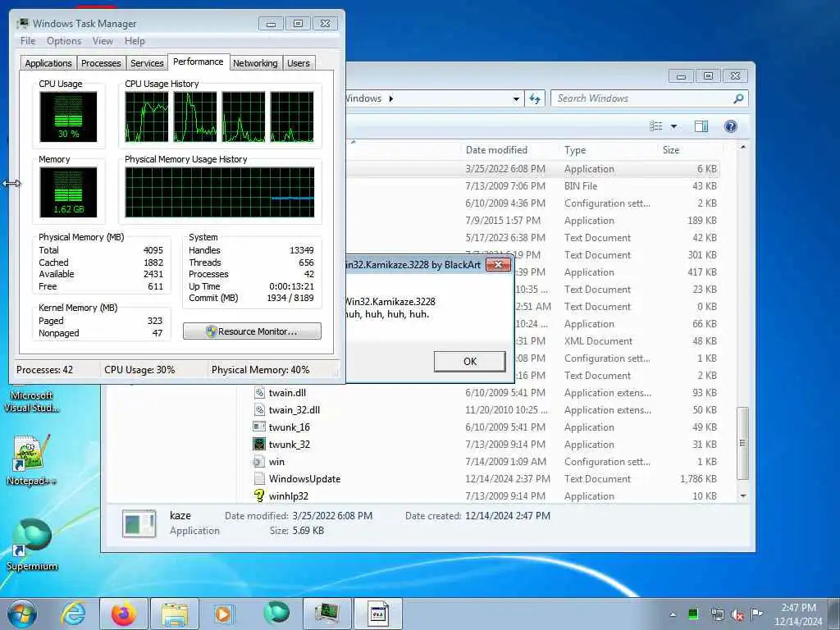Click the network tray icon
This screenshot has height=630, width=840.
click(x=717, y=614)
